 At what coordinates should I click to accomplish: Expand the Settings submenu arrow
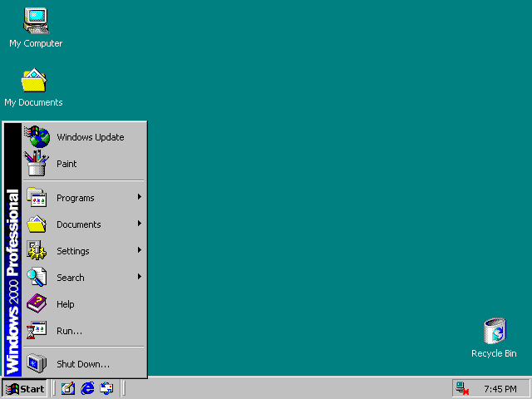139,250
